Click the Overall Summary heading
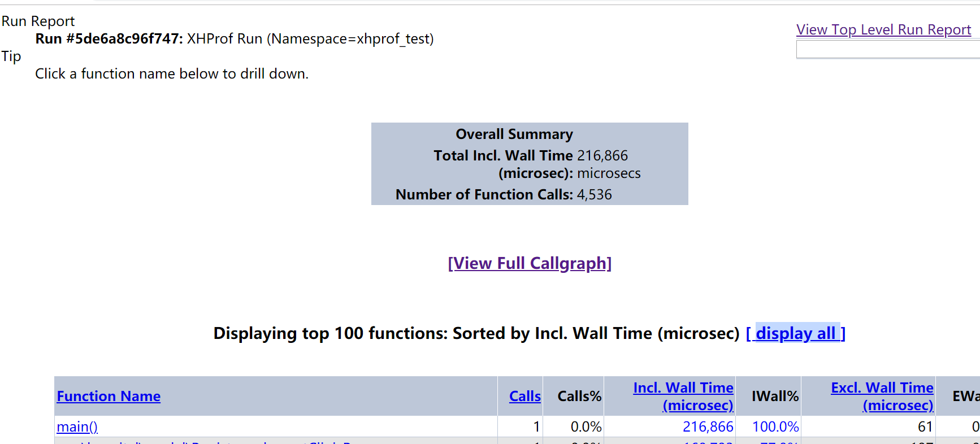The image size is (980, 444). tap(514, 134)
